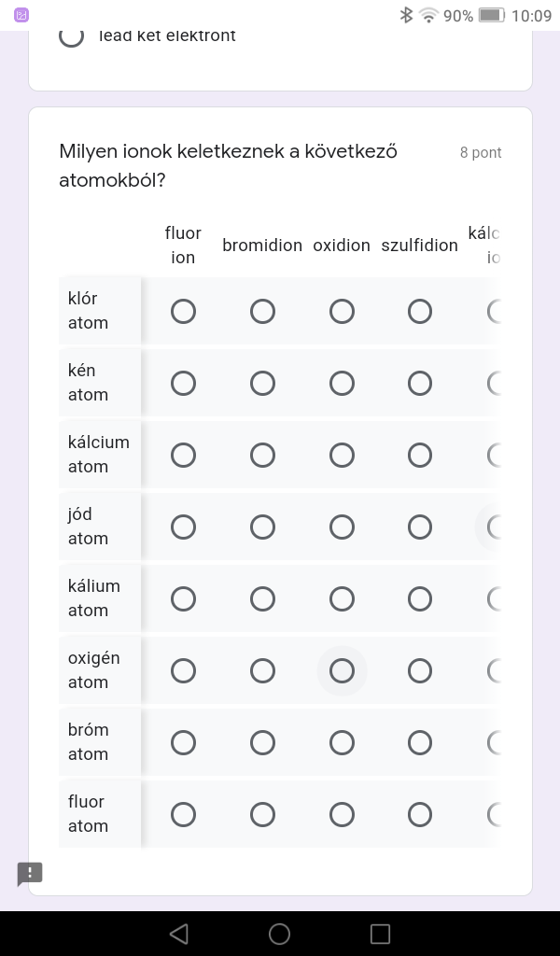Viewport: 560px width, 956px height.
Task: Tap the battery icon in status bar
Action: tap(491, 15)
